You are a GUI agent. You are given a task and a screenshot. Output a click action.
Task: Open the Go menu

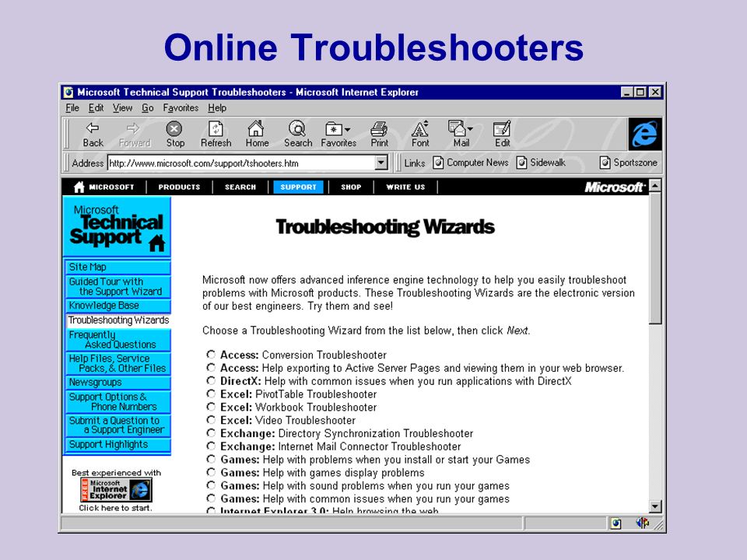tap(148, 108)
